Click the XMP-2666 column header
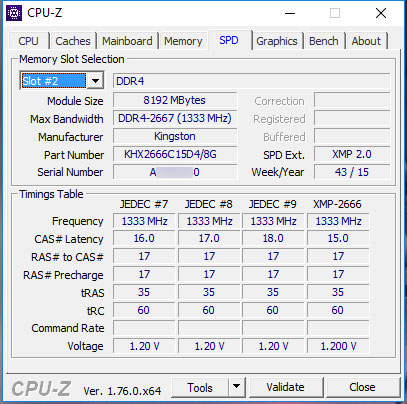Viewport: 407px width, 404px height. click(x=337, y=204)
